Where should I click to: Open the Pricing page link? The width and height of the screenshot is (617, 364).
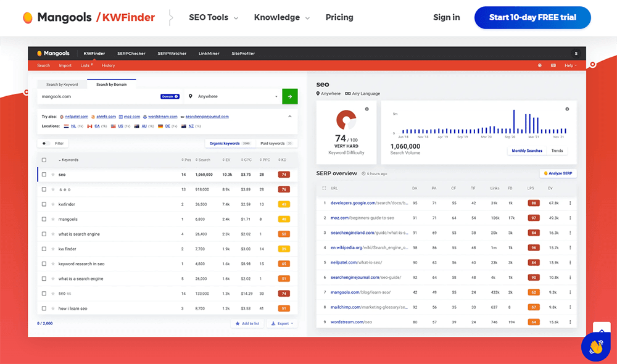coord(339,17)
